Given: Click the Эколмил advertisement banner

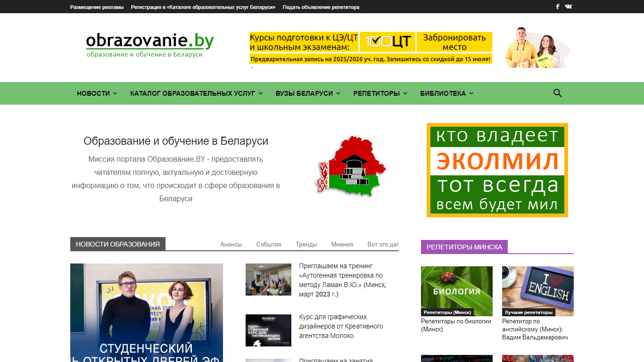Looking at the screenshot, I should click(x=497, y=170).
